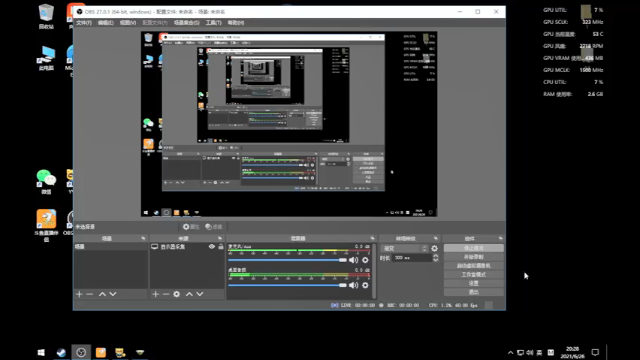Mute the Mic/Aux speaker icon
The image size is (640, 360).
[x=353, y=260]
